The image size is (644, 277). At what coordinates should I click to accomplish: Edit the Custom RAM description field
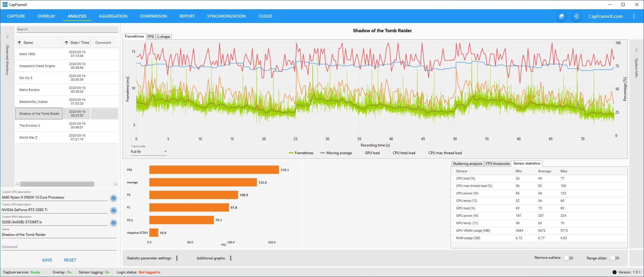(x=55, y=222)
